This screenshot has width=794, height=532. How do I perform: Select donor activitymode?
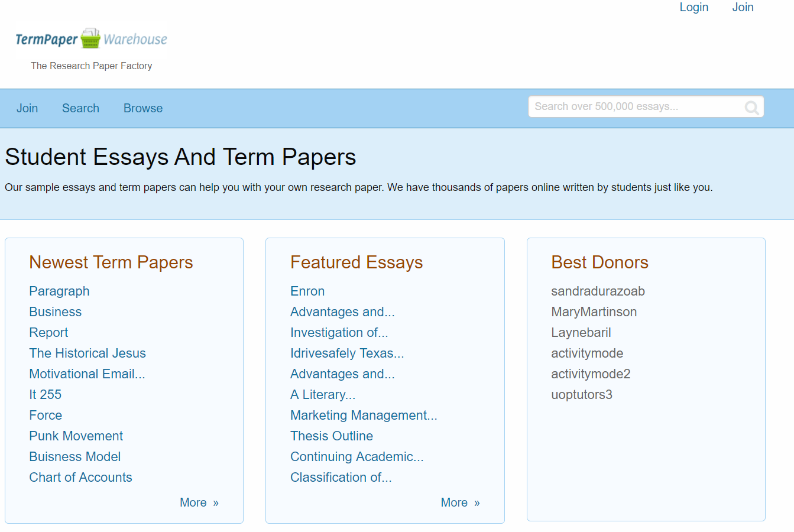pyautogui.click(x=587, y=353)
